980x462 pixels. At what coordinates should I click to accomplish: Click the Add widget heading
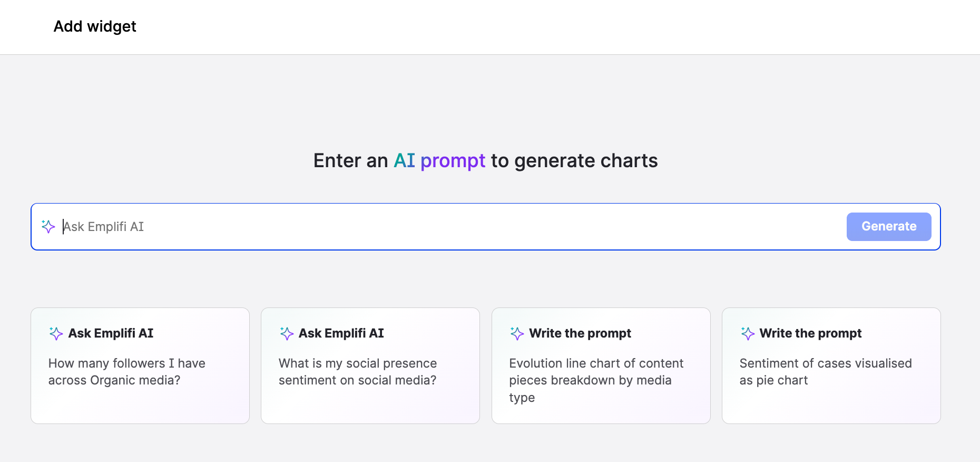coord(94,26)
